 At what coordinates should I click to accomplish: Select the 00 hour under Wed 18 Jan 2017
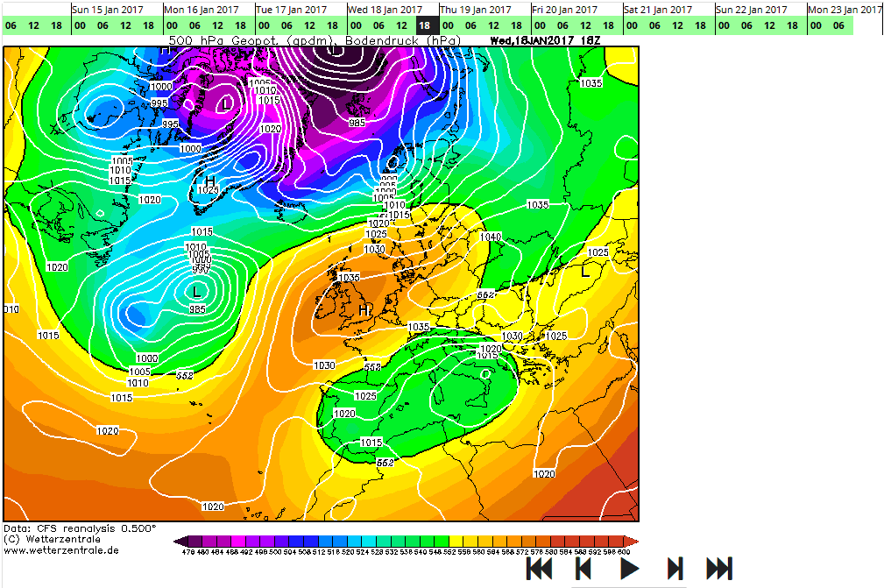click(x=356, y=25)
